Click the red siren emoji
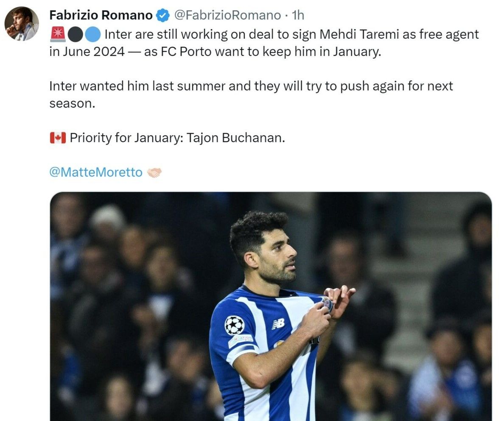 click(58, 34)
